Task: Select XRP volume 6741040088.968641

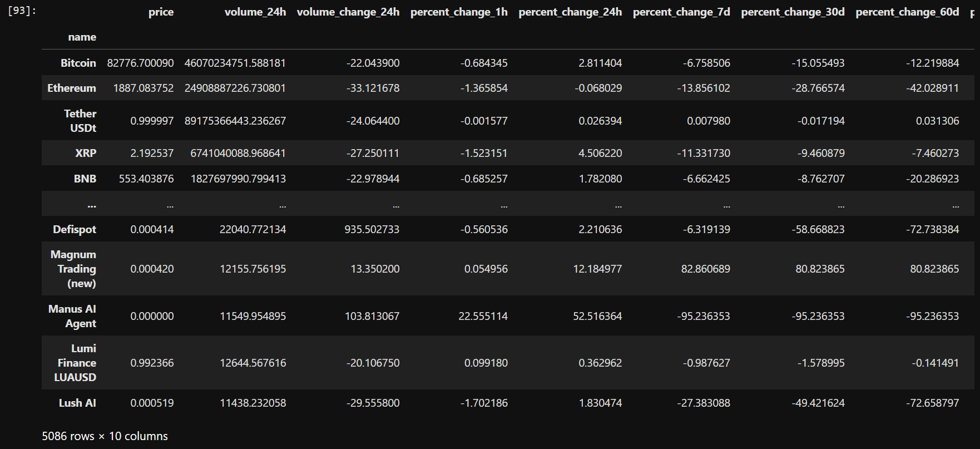Action: [238, 153]
